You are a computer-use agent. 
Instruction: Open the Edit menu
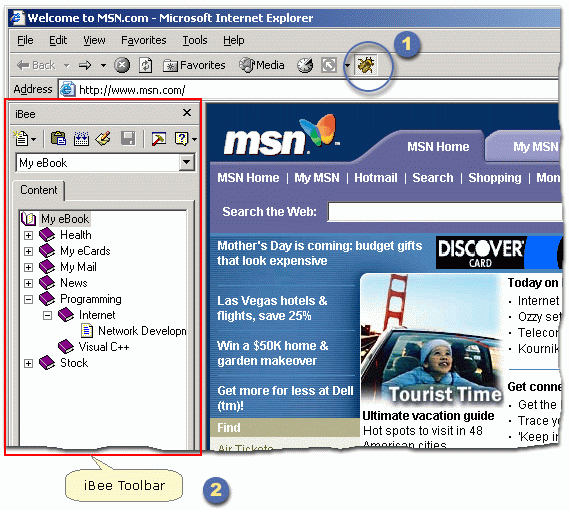pos(58,40)
